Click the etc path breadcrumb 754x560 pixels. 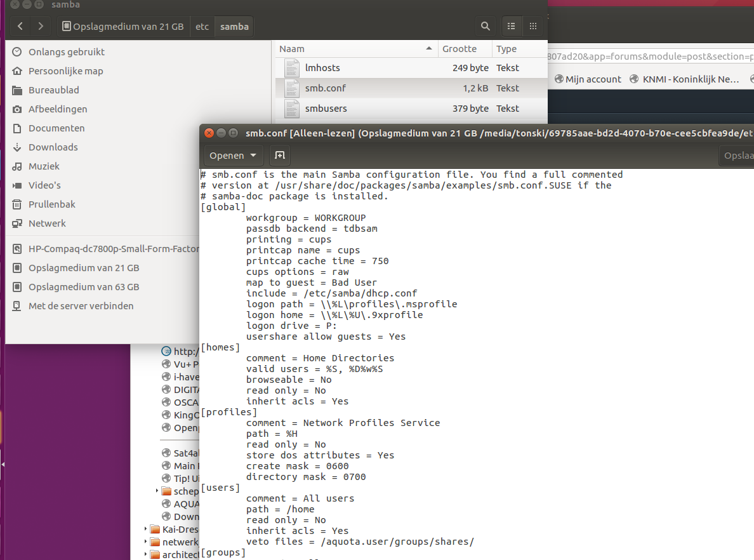(202, 27)
